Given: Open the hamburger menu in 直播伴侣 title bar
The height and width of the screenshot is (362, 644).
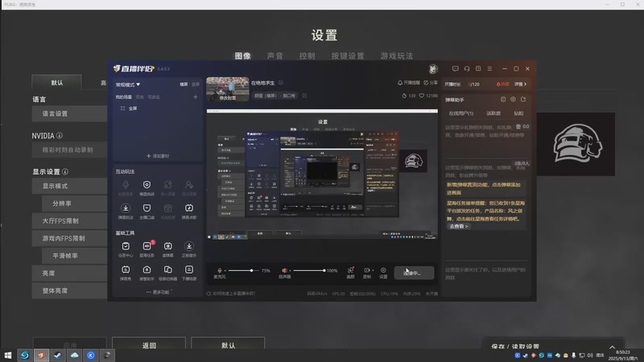Looking at the screenshot, I should pos(489,68).
